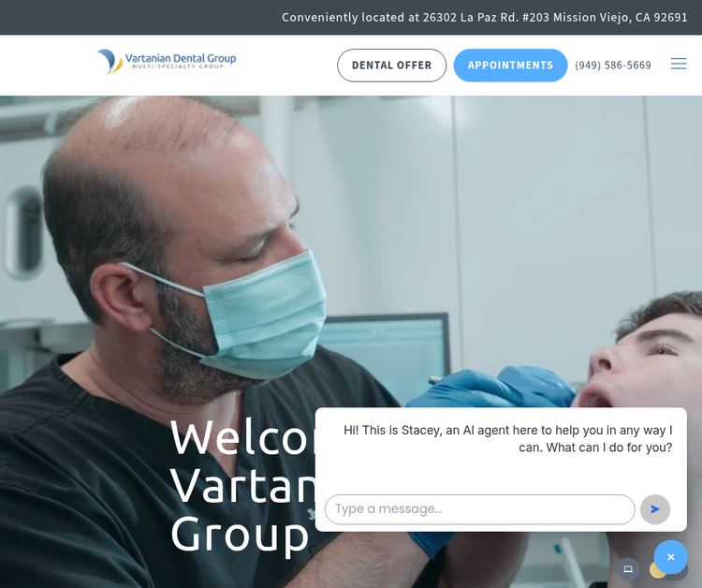The image size is (702, 588).
Task: Click the dentist's surgical mask in hero video
Action: [264, 314]
